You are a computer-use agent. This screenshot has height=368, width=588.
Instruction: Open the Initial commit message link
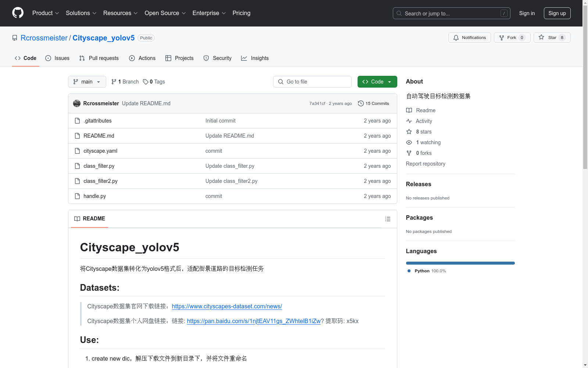coord(220,121)
